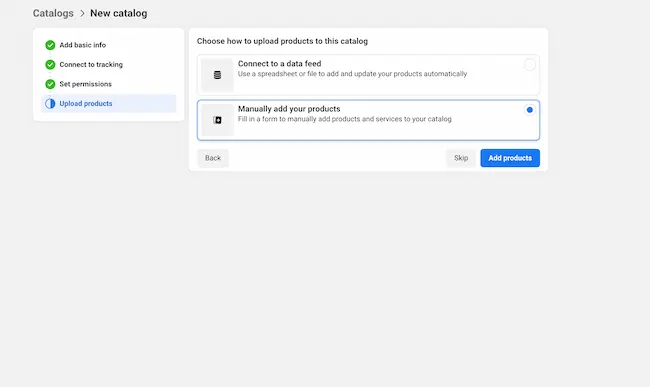Viewport: 650px width, 387px height.
Task: Select the Manually add your products radio button
Action: pyautogui.click(x=529, y=110)
